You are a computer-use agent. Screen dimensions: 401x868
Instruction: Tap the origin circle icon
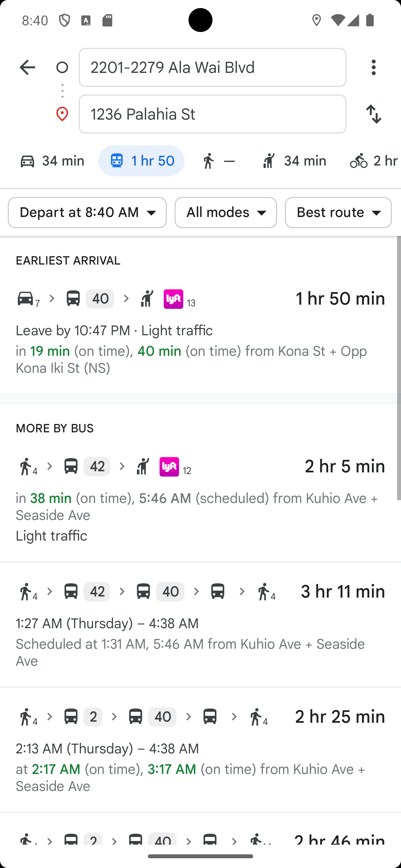click(x=62, y=67)
